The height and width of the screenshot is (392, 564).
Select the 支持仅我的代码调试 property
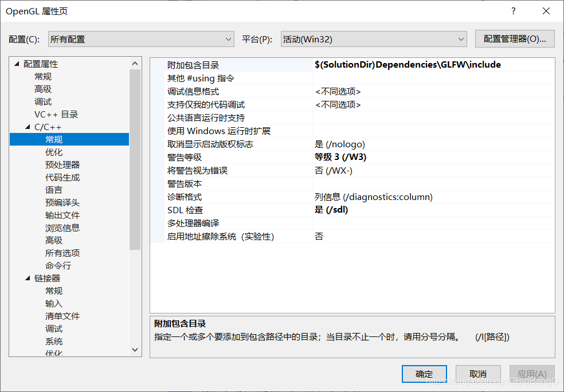206,105
